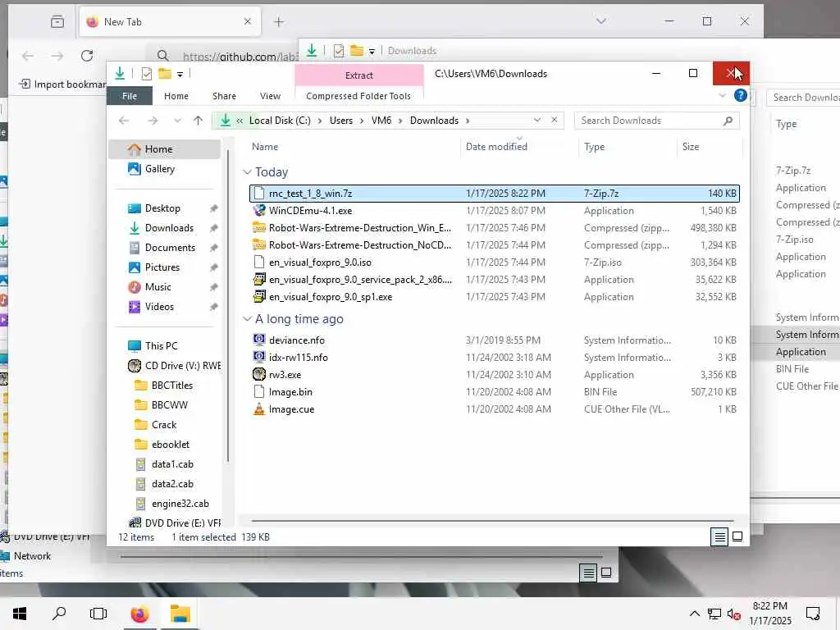Open Music in Quick access

158,287
